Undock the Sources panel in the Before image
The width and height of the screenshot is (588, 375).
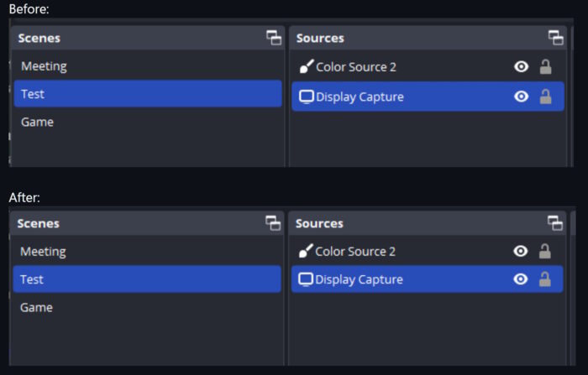tap(555, 38)
